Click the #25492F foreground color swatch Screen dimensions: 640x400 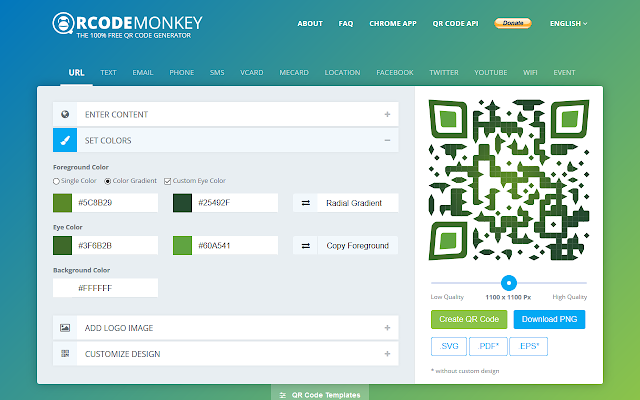point(182,203)
